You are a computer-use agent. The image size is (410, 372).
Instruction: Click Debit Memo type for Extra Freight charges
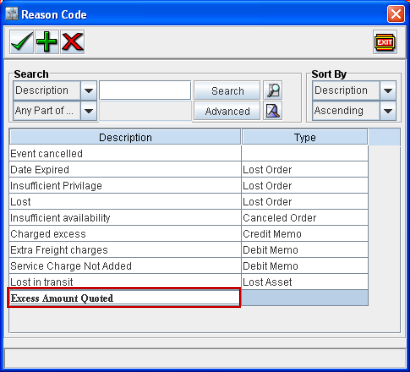click(x=305, y=250)
